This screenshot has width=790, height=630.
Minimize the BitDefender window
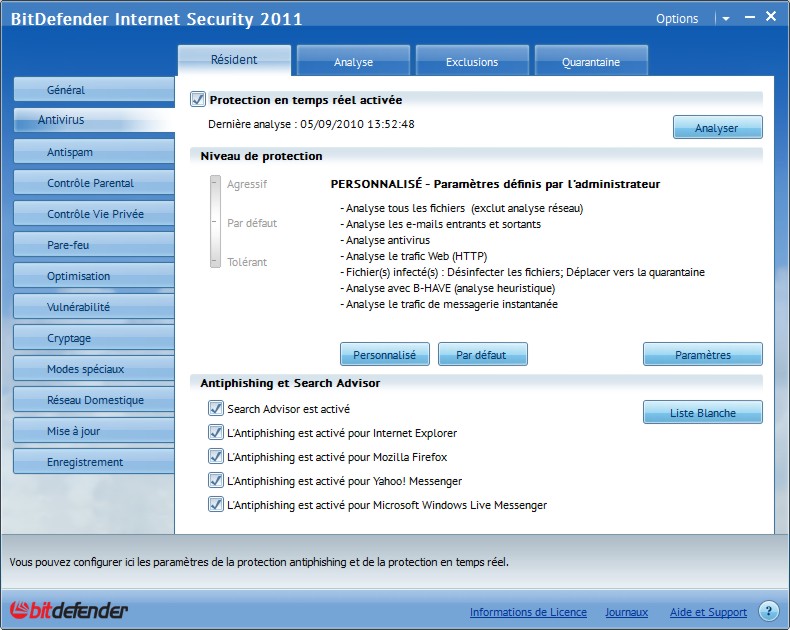(750, 17)
